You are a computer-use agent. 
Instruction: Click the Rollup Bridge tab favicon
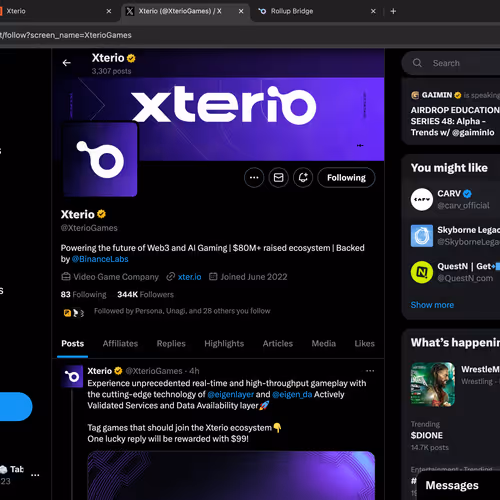pos(262,11)
